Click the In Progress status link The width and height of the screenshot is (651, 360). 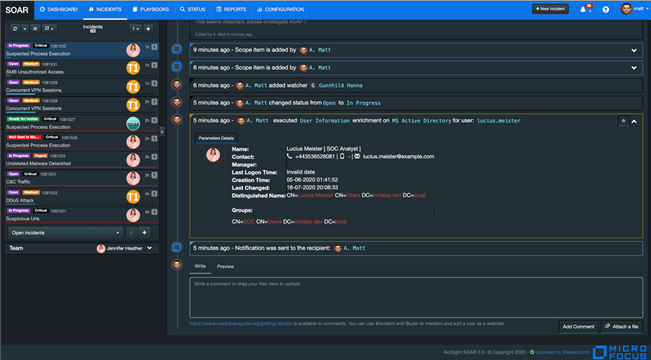[364, 103]
